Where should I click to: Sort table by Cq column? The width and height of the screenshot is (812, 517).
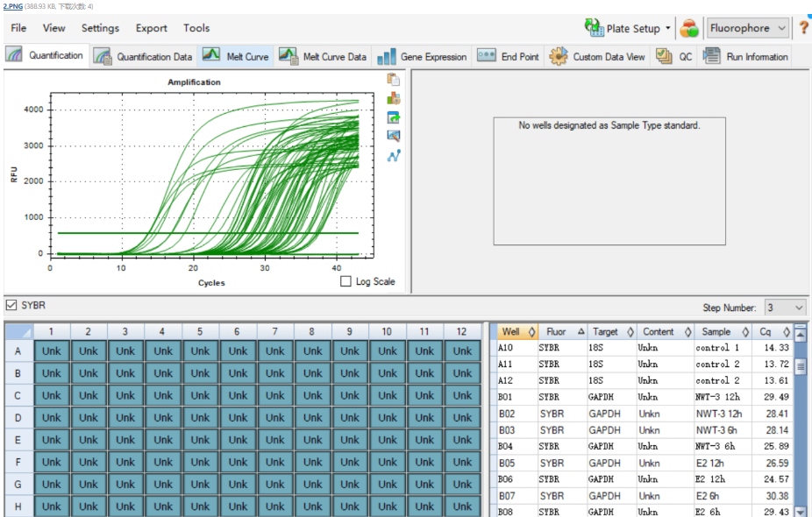tap(772, 332)
